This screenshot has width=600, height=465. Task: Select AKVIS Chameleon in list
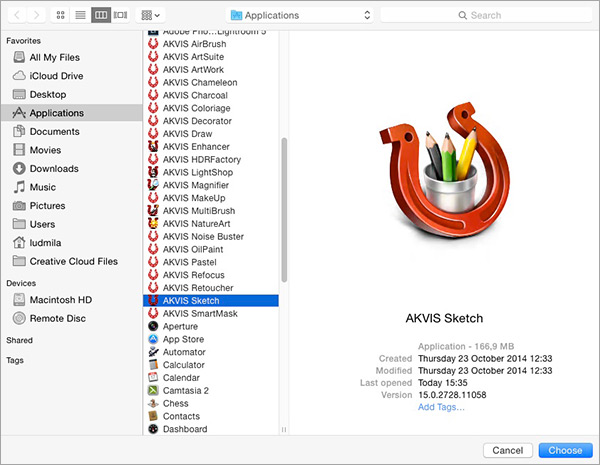point(211,82)
